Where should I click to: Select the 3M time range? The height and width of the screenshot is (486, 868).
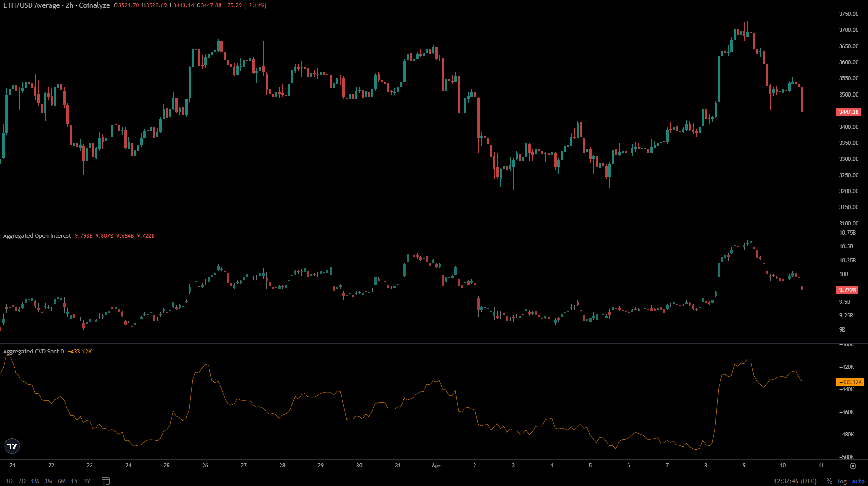(48, 481)
